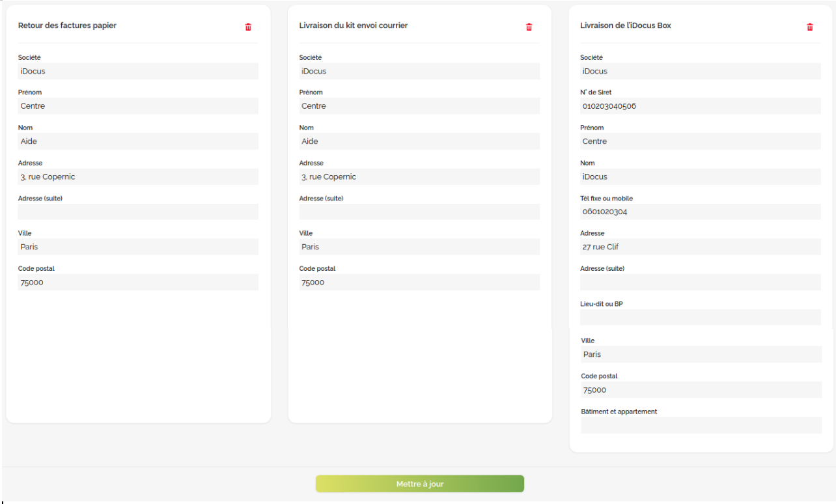
Task: Edit Société field in Retour des factures papier
Action: [x=138, y=71]
